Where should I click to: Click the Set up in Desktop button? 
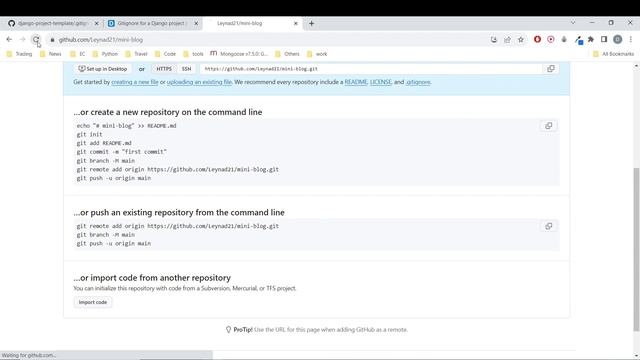(103, 69)
